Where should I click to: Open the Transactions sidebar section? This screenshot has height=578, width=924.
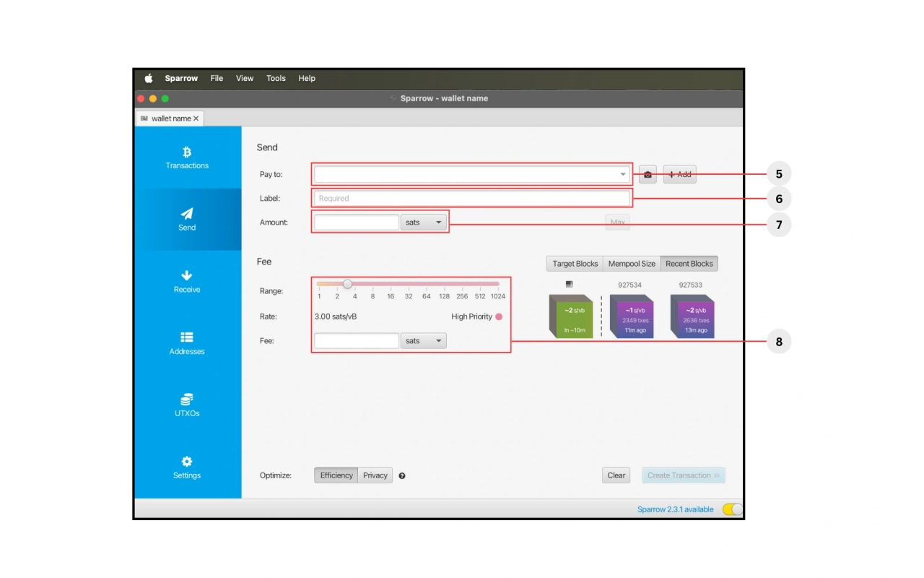(x=187, y=158)
